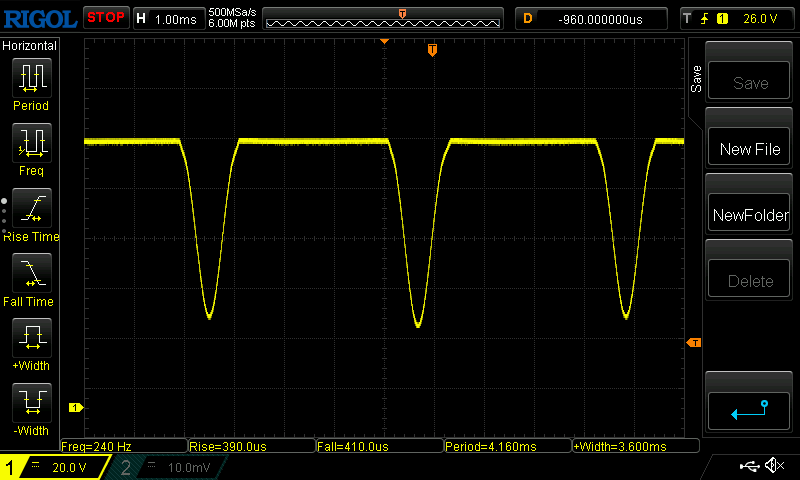Click the T marker in the memory bar
The width and height of the screenshot is (800, 480).
tap(402, 14)
